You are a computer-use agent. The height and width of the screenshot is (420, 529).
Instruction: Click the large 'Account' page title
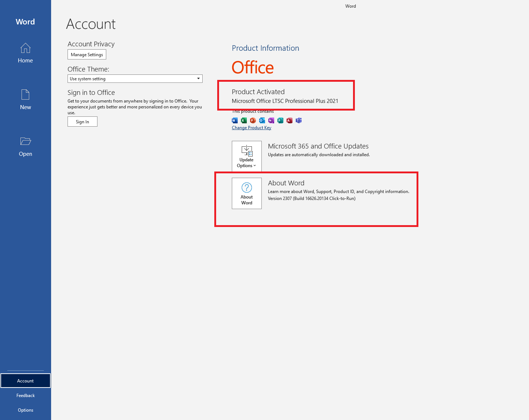[91, 24]
